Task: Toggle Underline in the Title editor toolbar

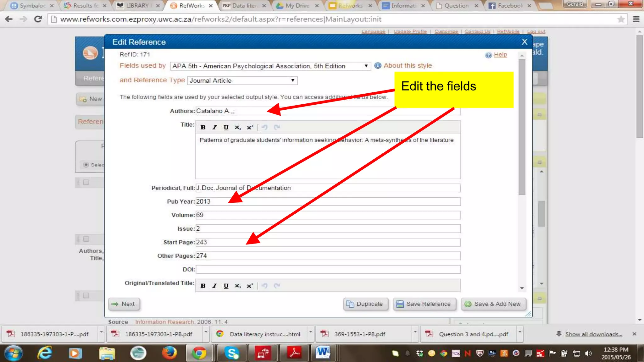Action: coord(226,127)
